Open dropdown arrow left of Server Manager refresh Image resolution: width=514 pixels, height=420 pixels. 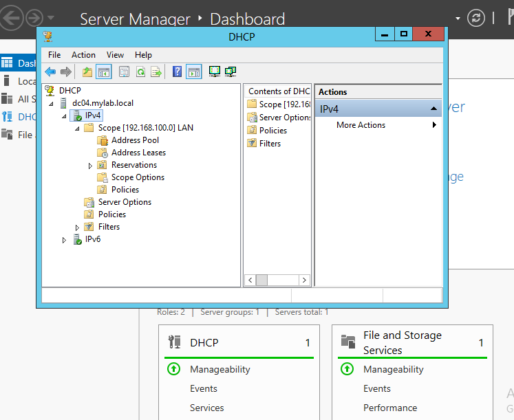tap(458, 18)
